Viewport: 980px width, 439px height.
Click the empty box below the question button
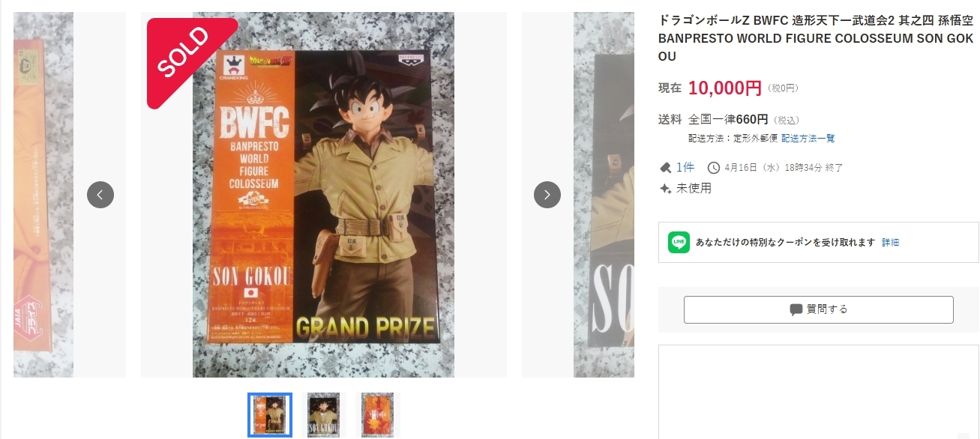coord(819,392)
